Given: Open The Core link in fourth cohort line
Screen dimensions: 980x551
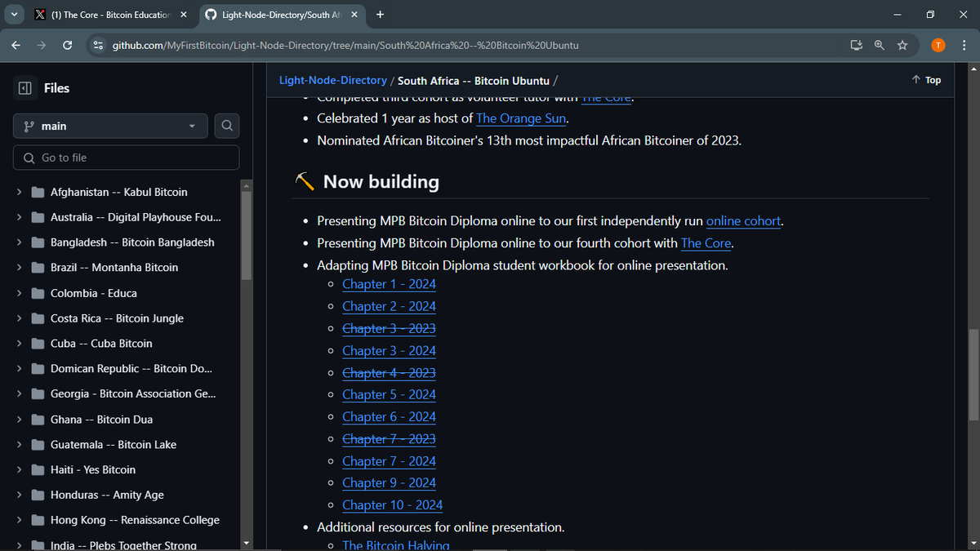Looking at the screenshot, I should (706, 243).
